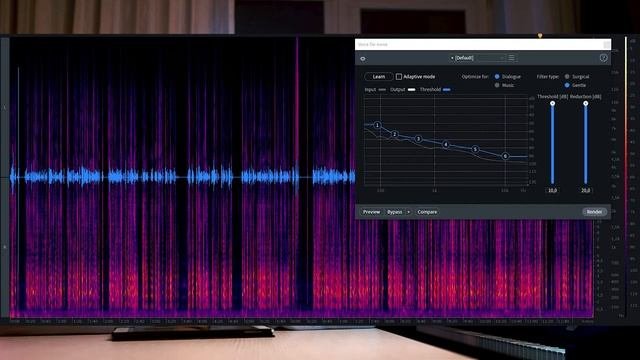Click the Compare button
The width and height of the screenshot is (640, 360).
427,212
